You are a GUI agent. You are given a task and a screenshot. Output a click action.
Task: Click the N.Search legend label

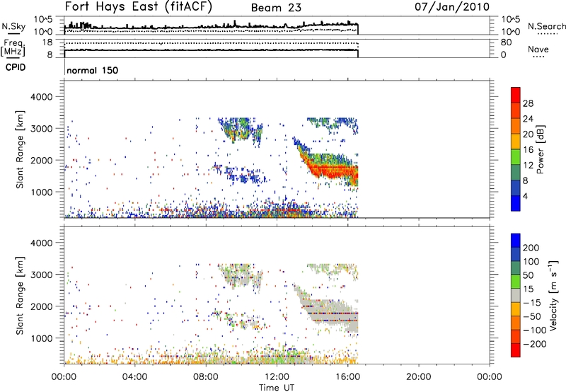click(x=546, y=26)
